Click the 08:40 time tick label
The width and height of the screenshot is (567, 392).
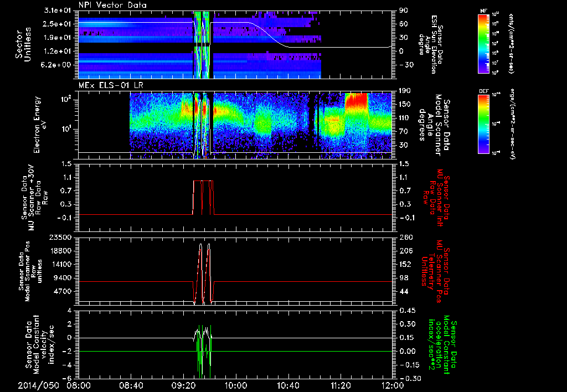tap(131, 385)
